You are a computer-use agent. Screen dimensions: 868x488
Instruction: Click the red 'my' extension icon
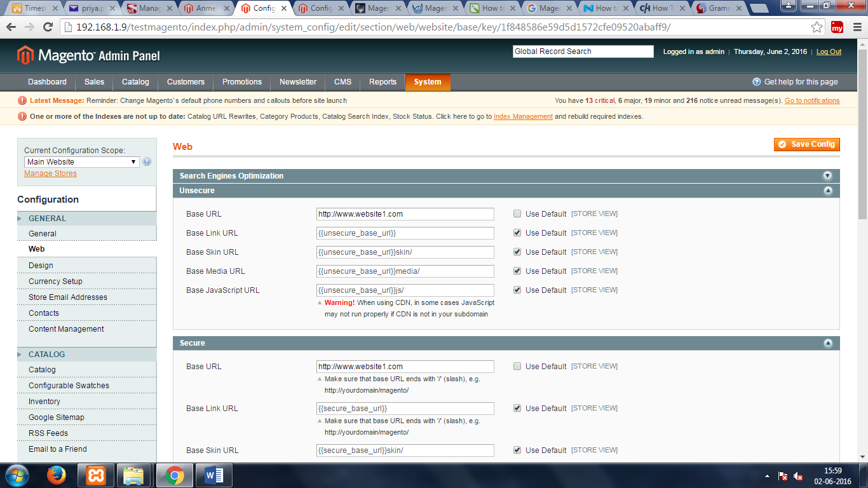pos(837,27)
